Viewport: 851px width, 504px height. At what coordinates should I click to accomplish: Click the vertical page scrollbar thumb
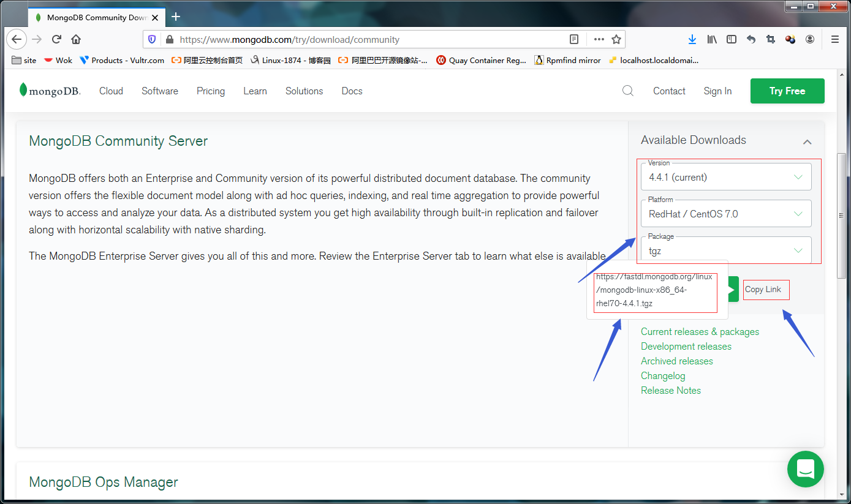(x=841, y=216)
